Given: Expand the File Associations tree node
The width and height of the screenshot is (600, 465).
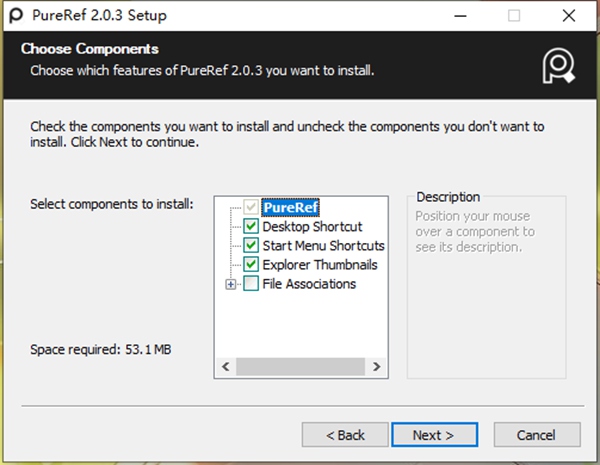Looking at the screenshot, I should click(231, 284).
